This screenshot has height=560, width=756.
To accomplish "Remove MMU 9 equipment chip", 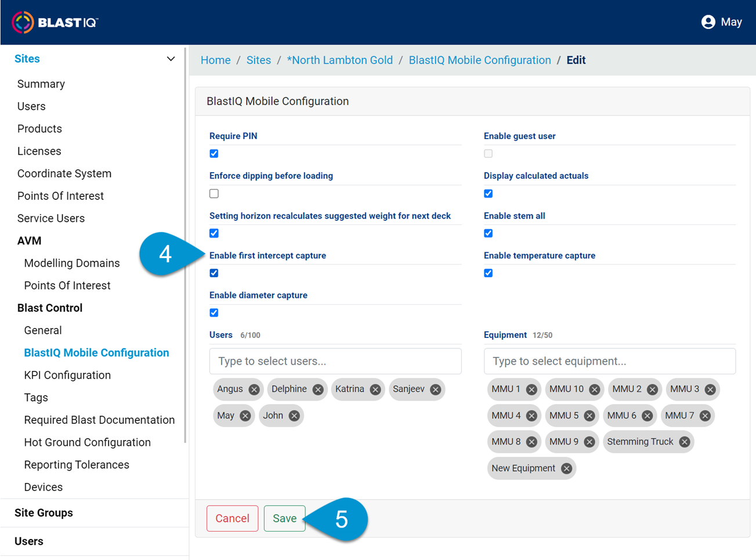I will coord(589,442).
